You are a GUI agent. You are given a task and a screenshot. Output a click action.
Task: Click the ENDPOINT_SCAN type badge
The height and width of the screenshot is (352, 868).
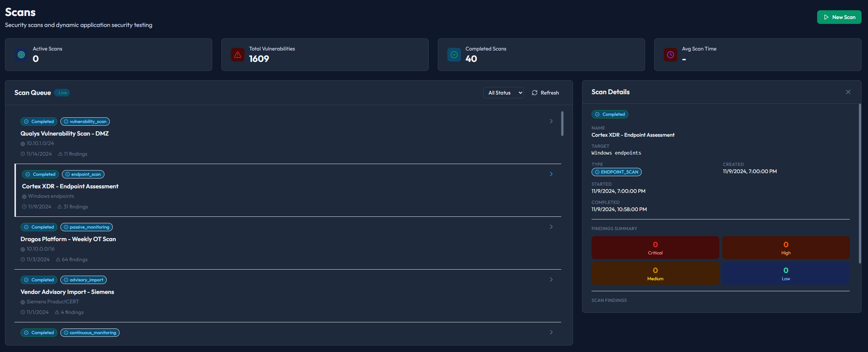click(x=617, y=172)
